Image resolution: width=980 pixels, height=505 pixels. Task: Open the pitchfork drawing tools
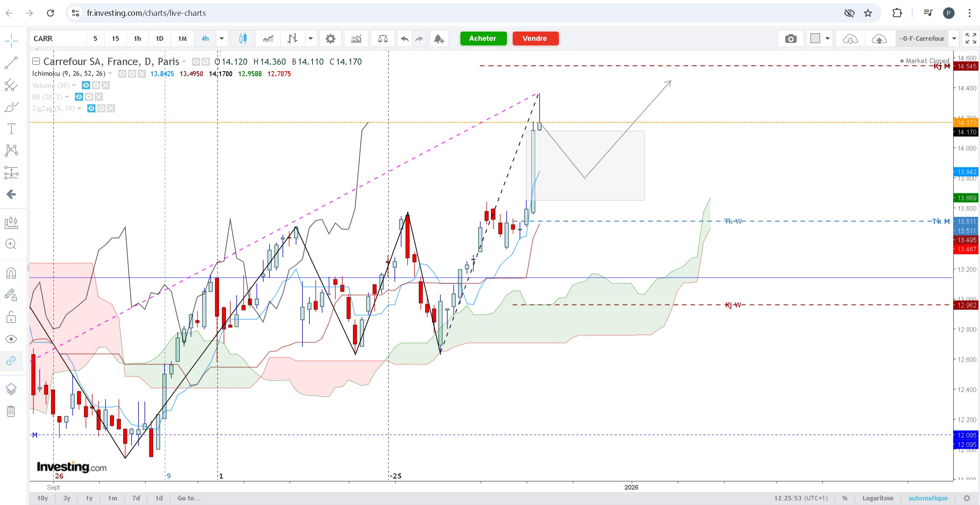coord(11,85)
